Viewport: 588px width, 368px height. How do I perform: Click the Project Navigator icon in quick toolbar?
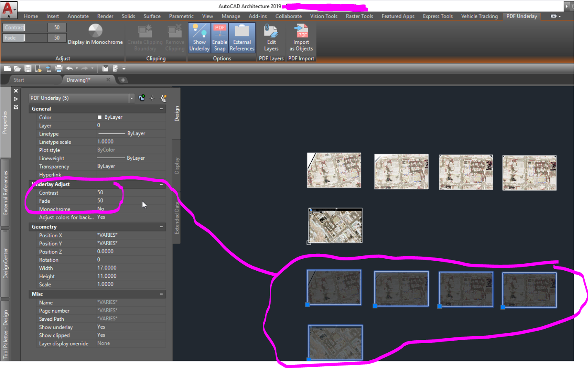115,68
